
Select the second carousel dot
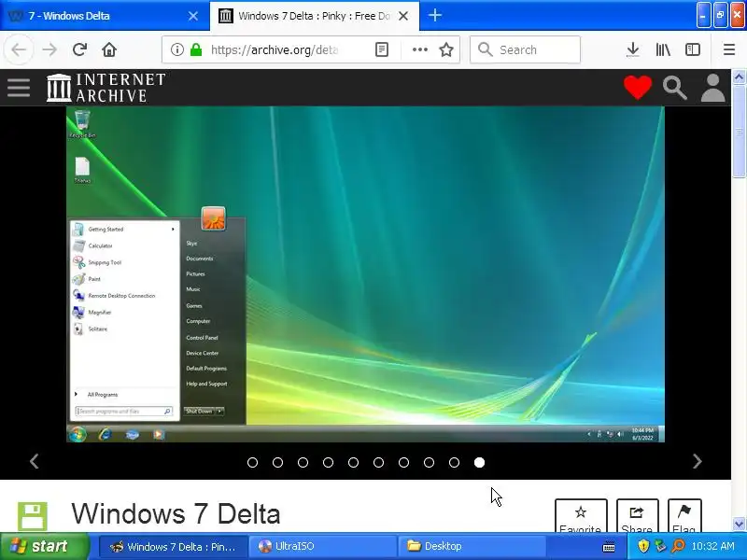(x=277, y=462)
